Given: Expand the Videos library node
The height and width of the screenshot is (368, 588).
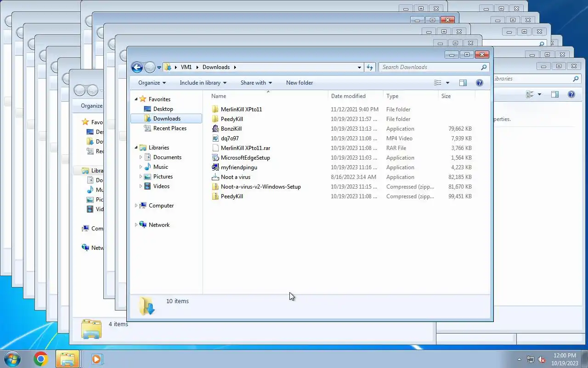Looking at the screenshot, I should 141,186.
